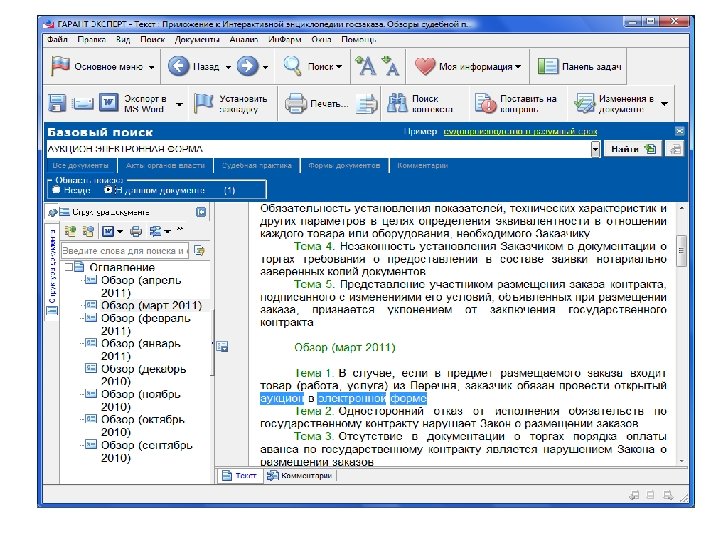Open Моя информация heart icon
This screenshot has height=540, width=720.
point(425,67)
